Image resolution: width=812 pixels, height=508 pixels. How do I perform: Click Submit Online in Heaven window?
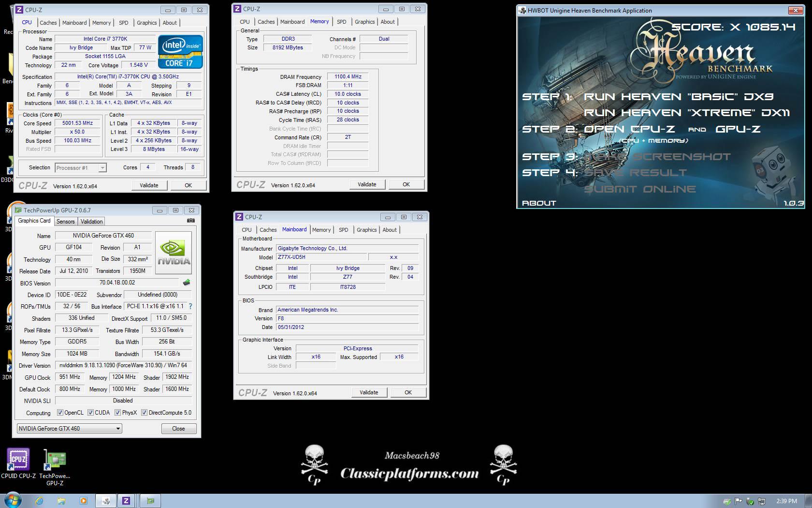pyautogui.click(x=640, y=189)
